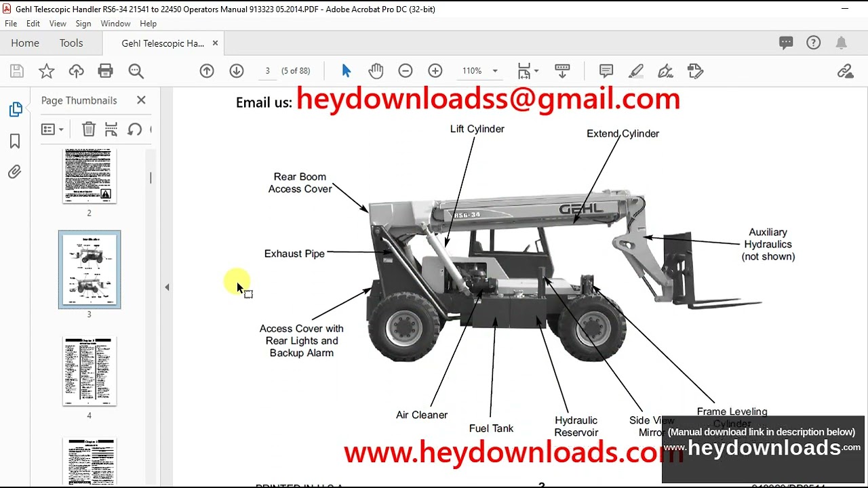This screenshot has width=868, height=488.
Task: Open the notifications bell
Action: pyautogui.click(x=842, y=43)
